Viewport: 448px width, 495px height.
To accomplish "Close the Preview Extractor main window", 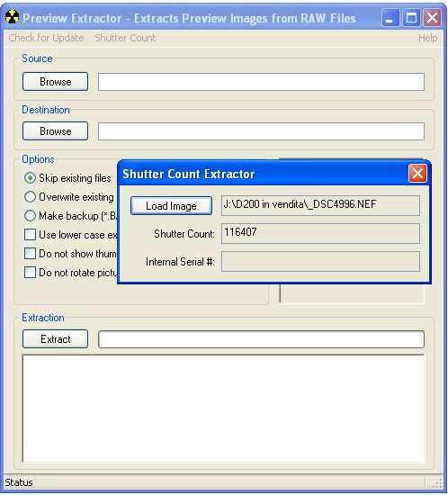I will pos(432,18).
